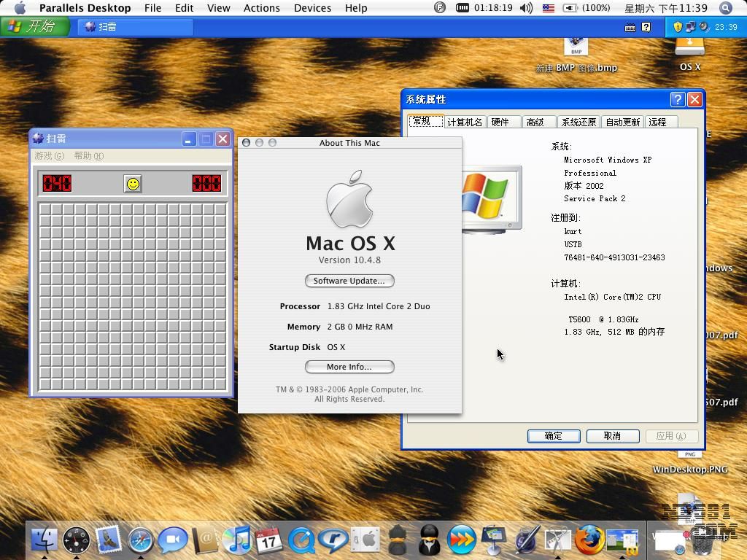Open the Apple menu
The height and width of the screenshot is (560, 747).
point(20,8)
